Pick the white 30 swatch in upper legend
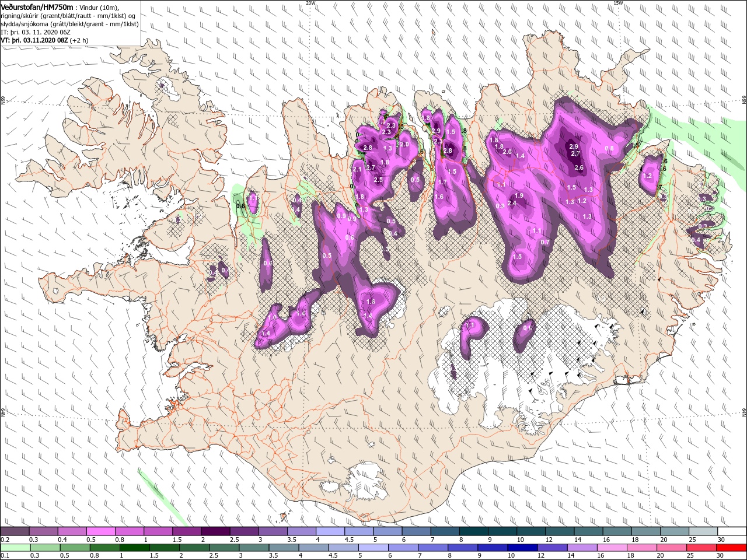Viewport: 747px width, 560px height. pos(732,531)
